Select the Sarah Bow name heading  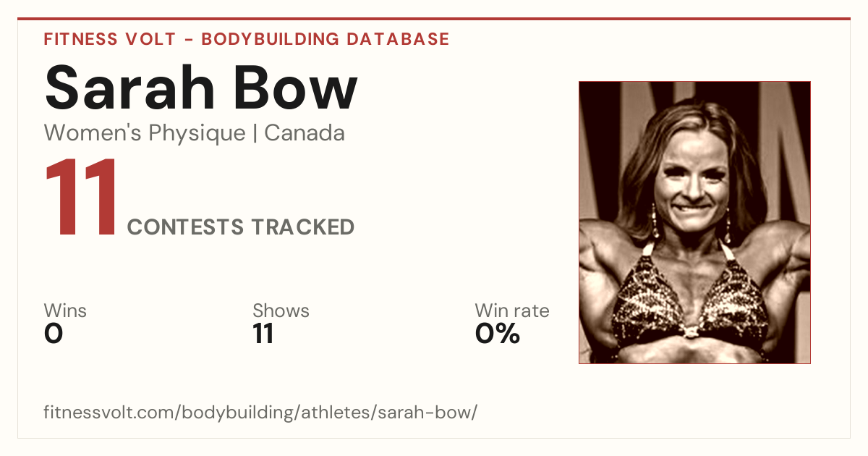click(201, 87)
